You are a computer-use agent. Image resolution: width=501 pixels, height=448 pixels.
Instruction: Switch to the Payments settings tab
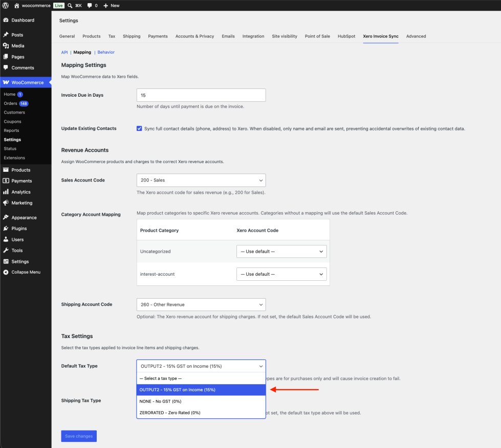(x=158, y=36)
